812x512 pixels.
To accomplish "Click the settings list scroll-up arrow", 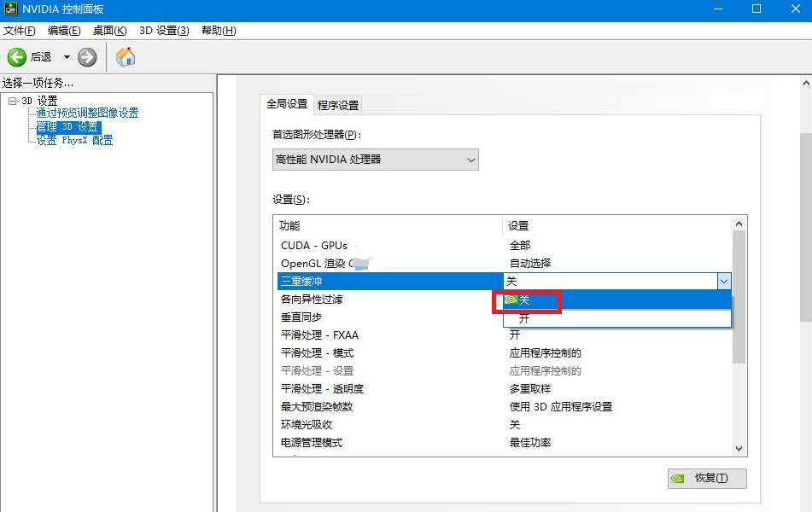I will pyautogui.click(x=739, y=224).
